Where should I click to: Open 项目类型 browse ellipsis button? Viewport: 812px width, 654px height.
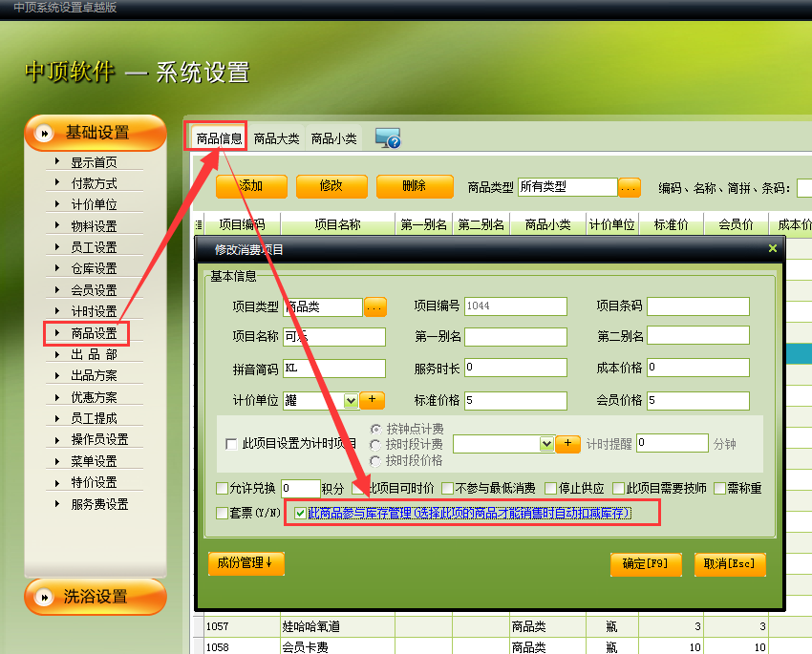tap(375, 306)
